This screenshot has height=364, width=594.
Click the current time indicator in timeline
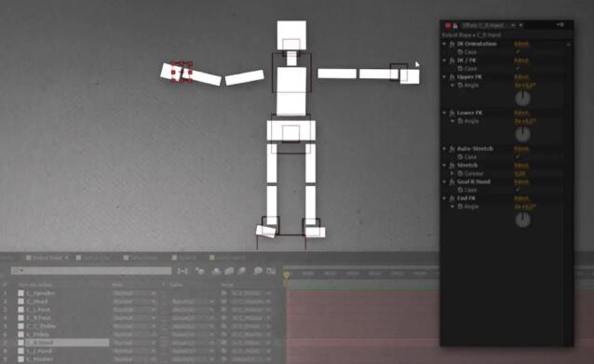(x=287, y=275)
